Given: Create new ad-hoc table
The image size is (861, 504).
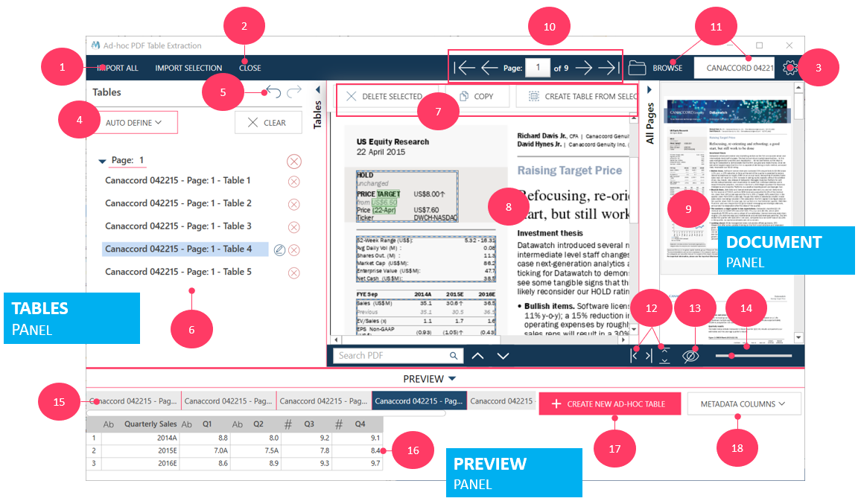Looking at the screenshot, I should 609,404.
